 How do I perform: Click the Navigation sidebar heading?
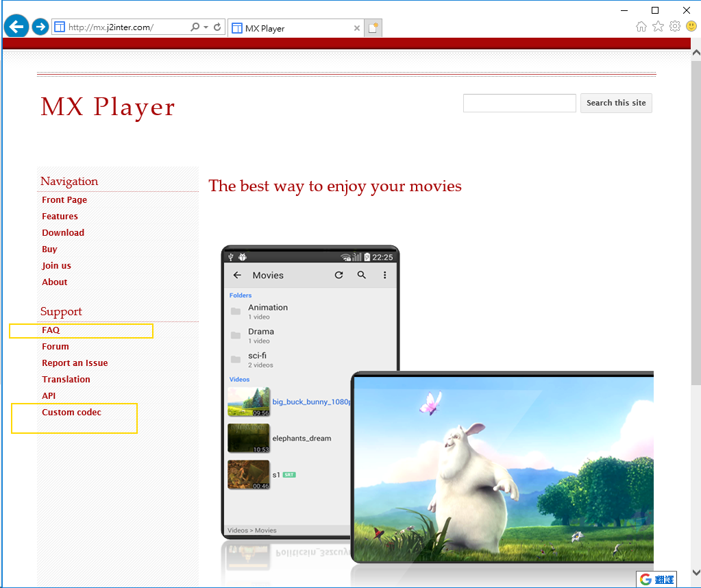point(69,181)
